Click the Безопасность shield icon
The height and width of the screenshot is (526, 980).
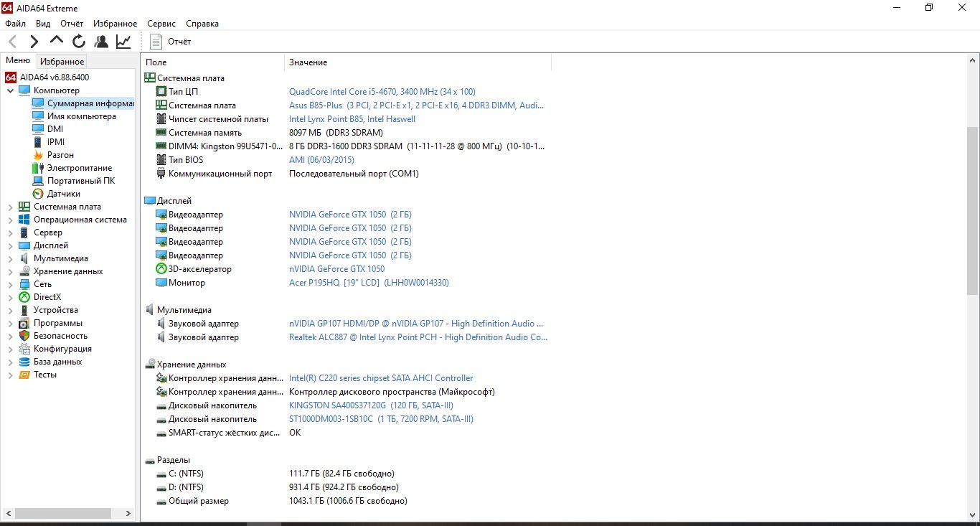(x=24, y=336)
